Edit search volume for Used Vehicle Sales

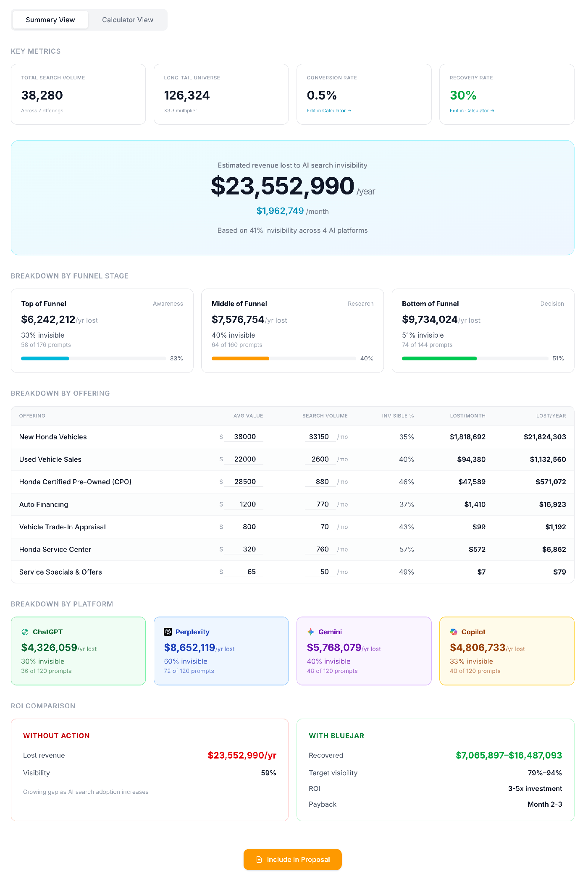(x=320, y=459)
